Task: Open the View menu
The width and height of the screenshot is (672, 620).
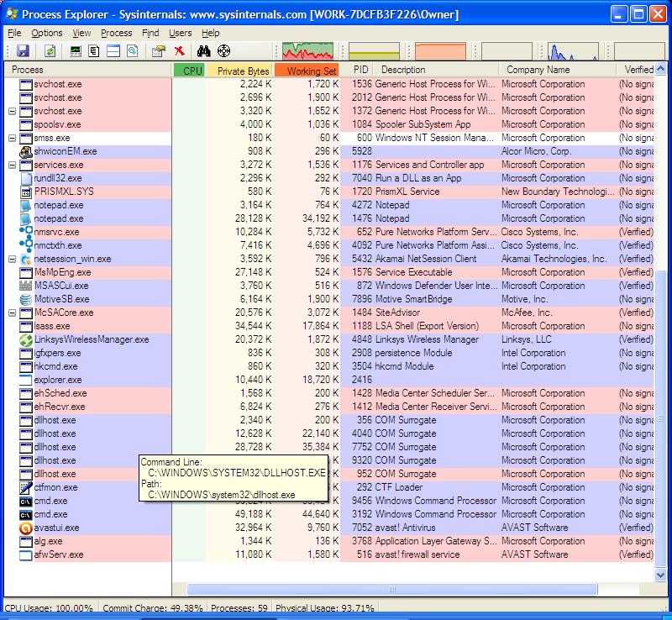Action: pos(81,33)
